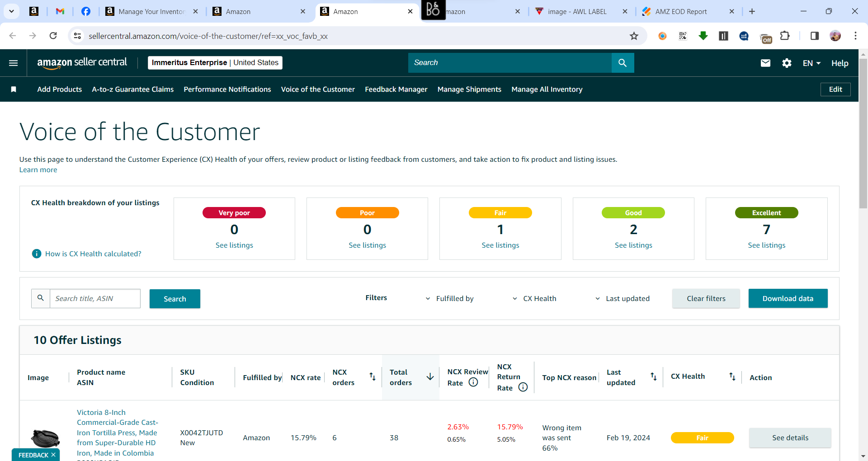
Task: Open the pinned Gmail tab
Action: point(60,11)
